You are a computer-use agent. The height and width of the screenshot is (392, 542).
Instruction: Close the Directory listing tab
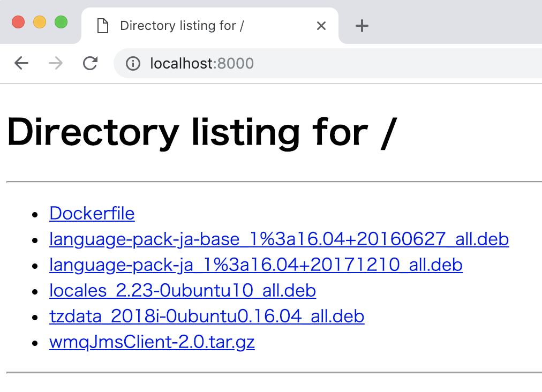[321, 26]
